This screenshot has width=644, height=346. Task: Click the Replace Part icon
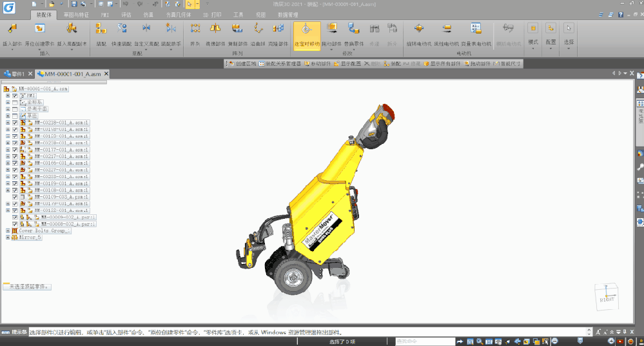(354, 30)
